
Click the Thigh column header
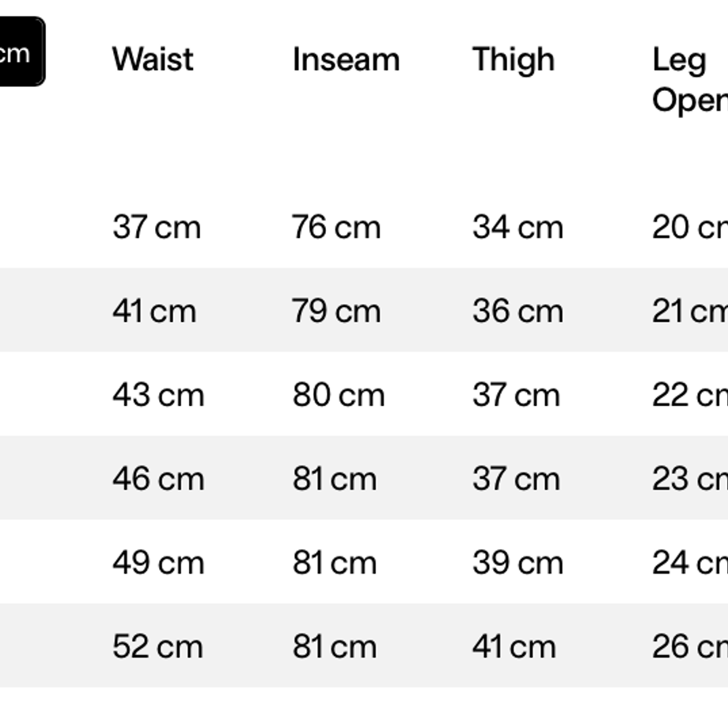coord(514,60)
